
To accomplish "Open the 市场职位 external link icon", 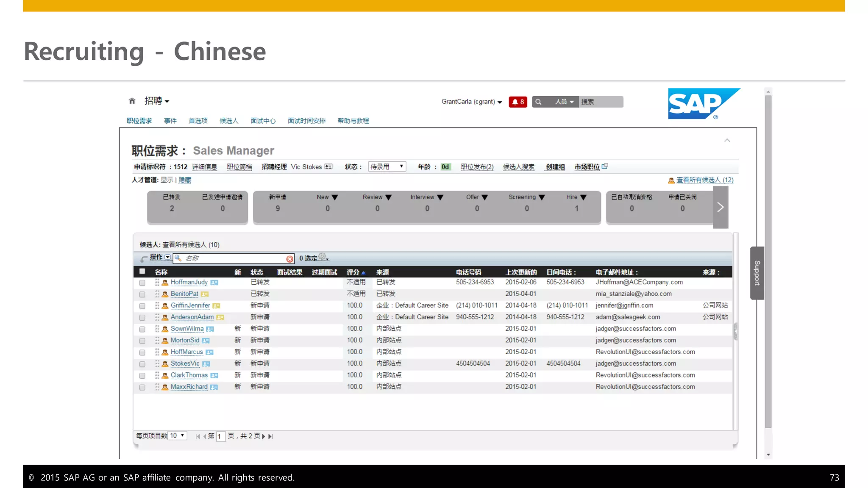I will coord(605,166).
